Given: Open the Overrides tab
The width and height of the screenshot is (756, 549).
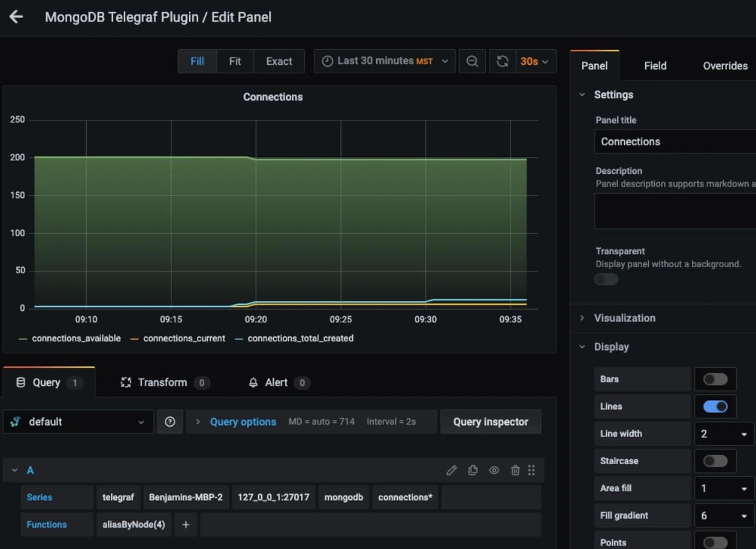Looking at the screenshot, I should [x=725, y=65].
